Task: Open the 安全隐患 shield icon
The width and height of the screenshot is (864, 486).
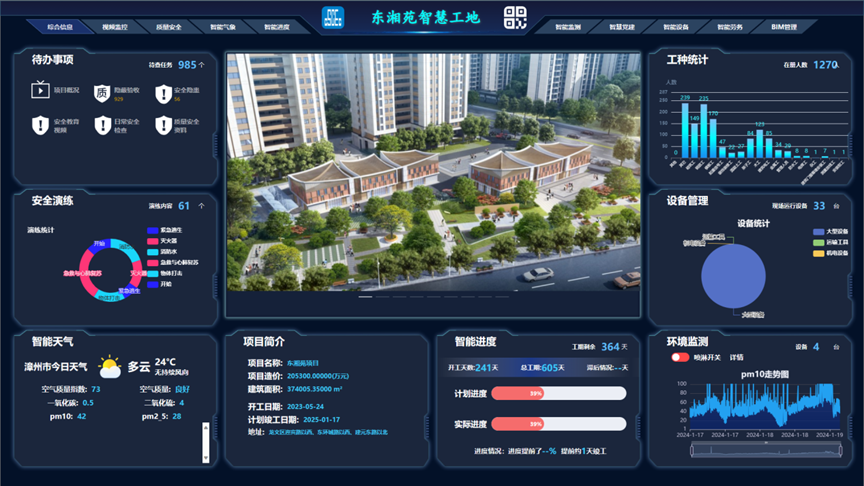Action: [163, 94]
